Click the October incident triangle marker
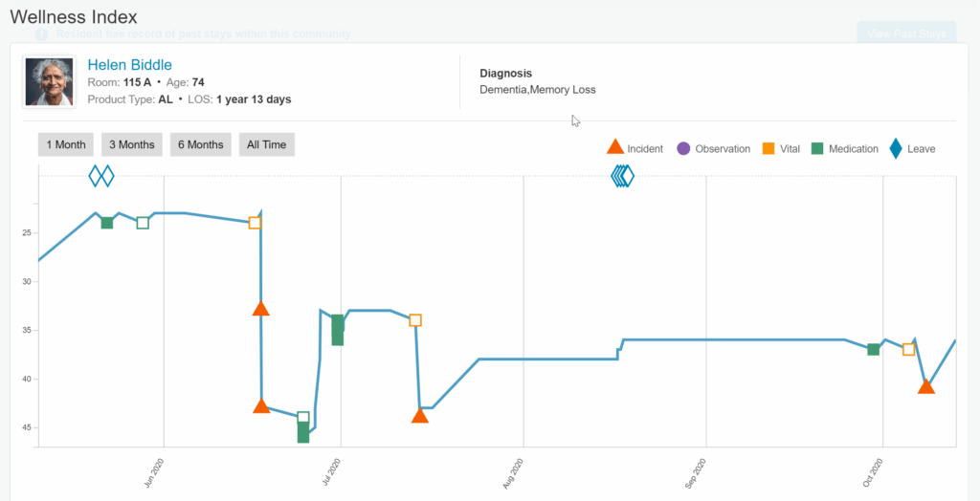 click(x=925, y=385)
